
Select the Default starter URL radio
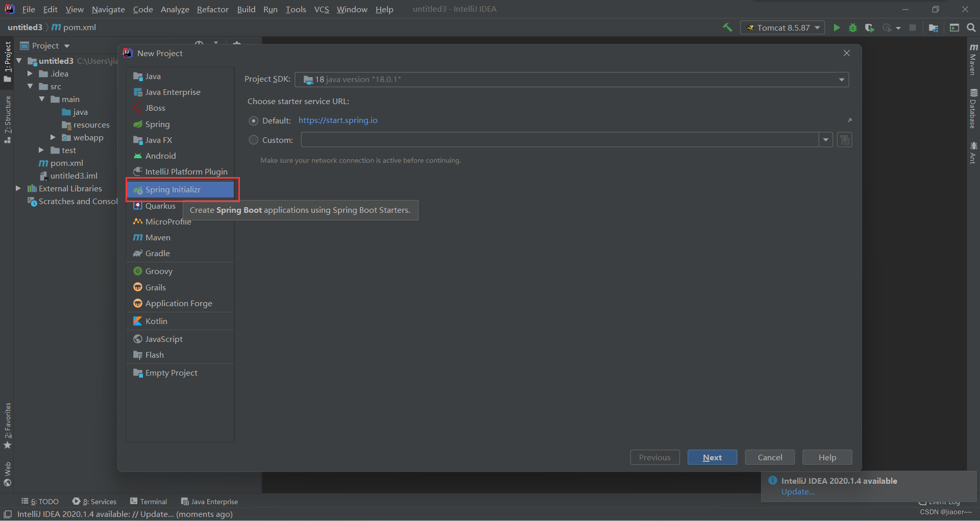point(253,120)
